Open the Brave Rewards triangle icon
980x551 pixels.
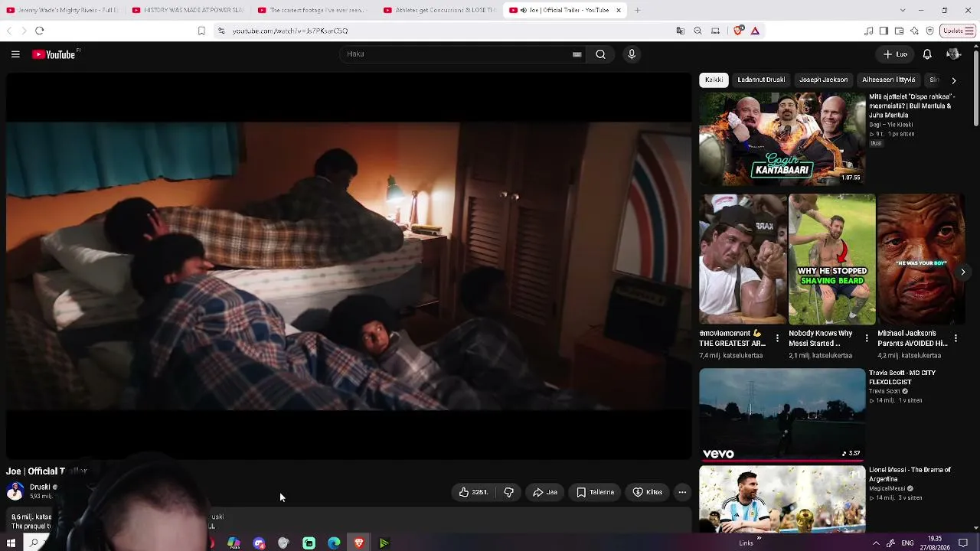tap(755, 31)
